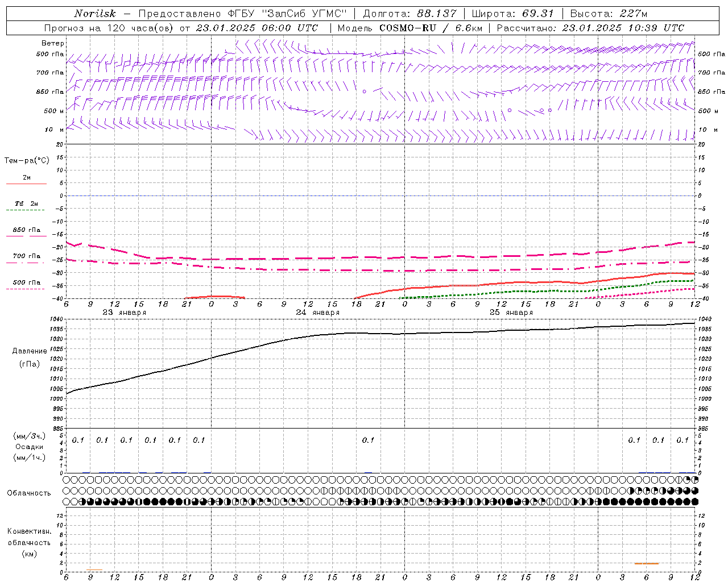Viewport: 728px width, 582px height.
Task: Click the Ветер wind panel label
Action: pos(53,43)
